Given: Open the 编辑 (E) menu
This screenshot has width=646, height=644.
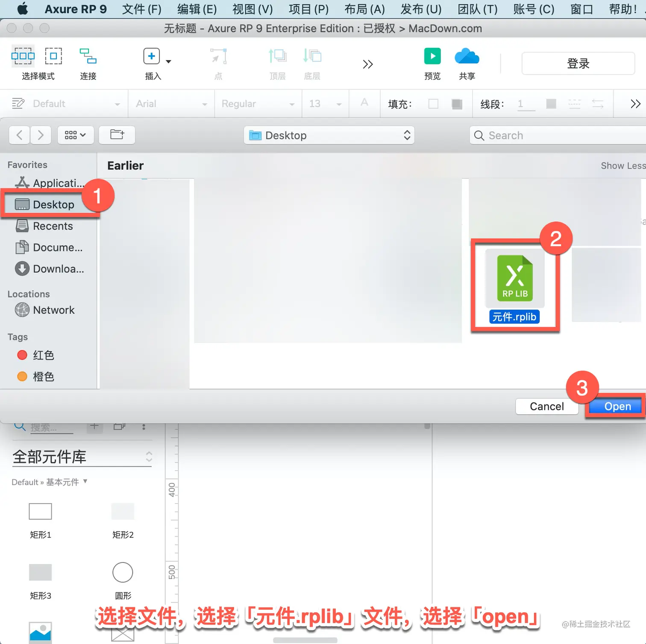Looking at the screenshot, I should click(197, 9).
